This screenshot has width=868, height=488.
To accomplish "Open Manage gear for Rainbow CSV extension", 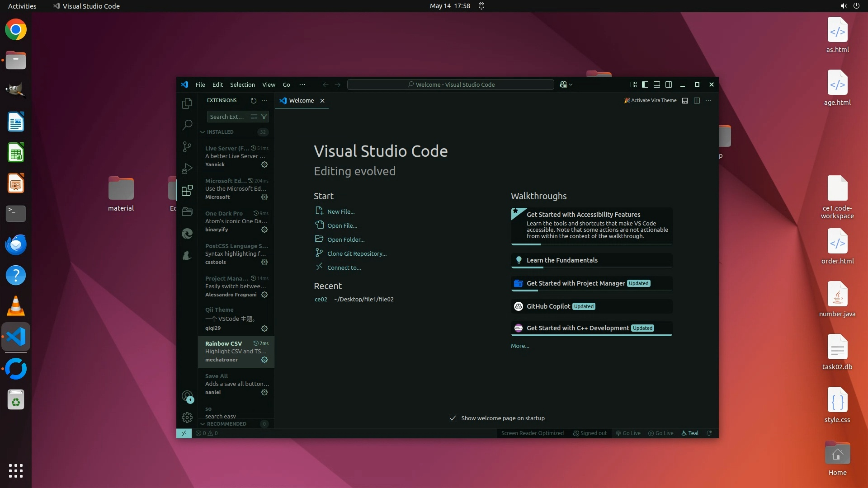I will [264, 360].
